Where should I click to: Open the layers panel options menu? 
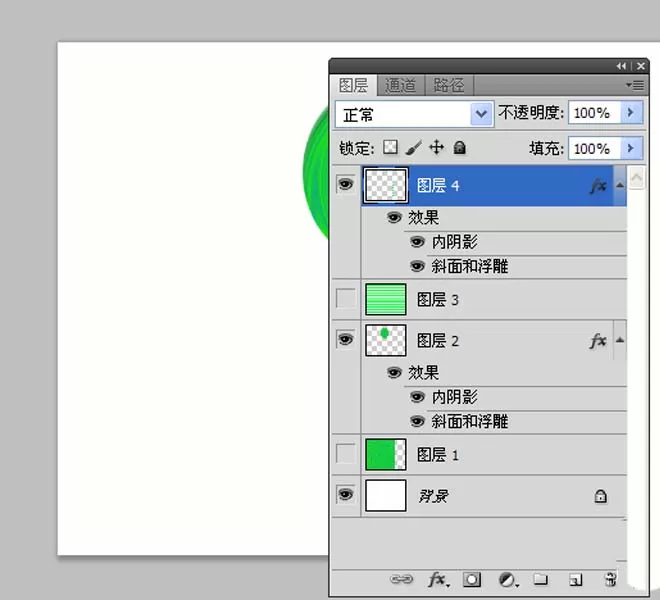coord(635,85)
